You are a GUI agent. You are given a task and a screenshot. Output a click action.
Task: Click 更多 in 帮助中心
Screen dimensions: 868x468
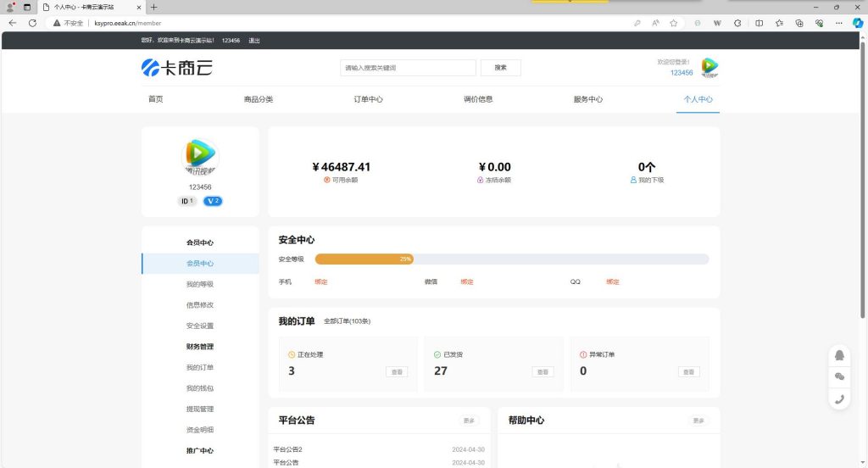[x=698, y=421]
